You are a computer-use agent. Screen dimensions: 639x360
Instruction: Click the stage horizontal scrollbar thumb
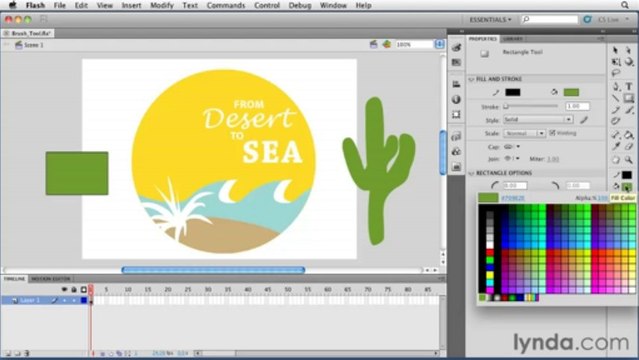[x=213, y=270]
